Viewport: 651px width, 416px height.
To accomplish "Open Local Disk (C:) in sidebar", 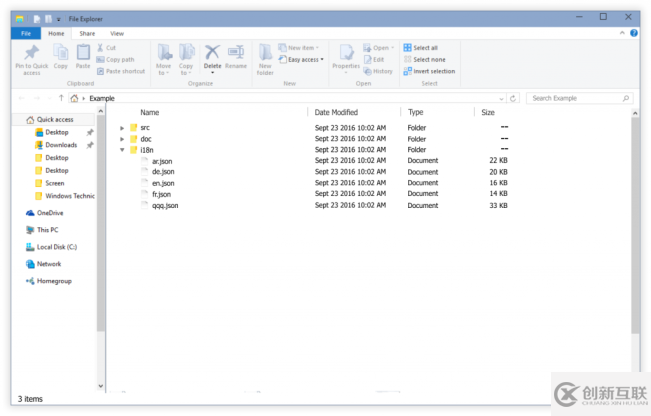I will (x=51, y=247).
